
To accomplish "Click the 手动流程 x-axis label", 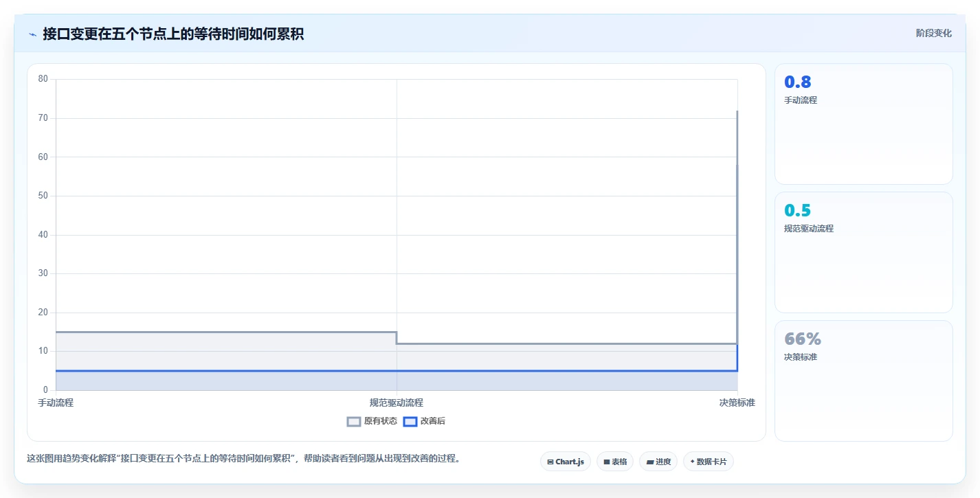I will click(x=56, y=403).
